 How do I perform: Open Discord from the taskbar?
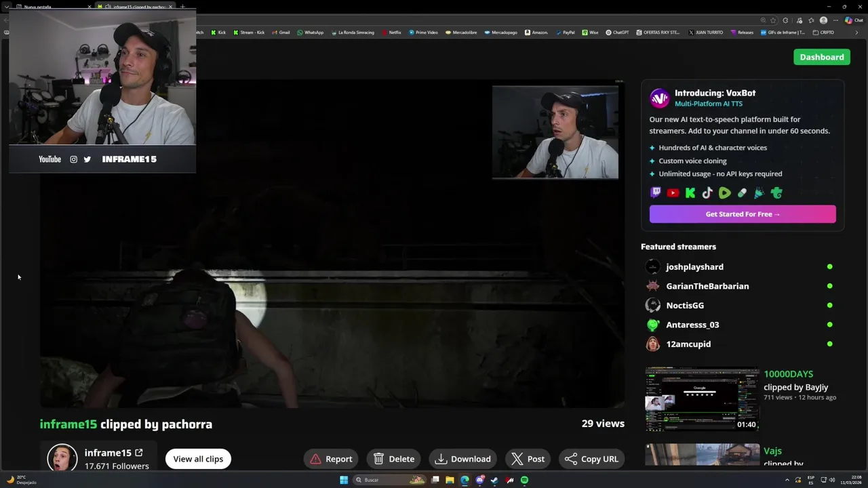coord(480,480)
